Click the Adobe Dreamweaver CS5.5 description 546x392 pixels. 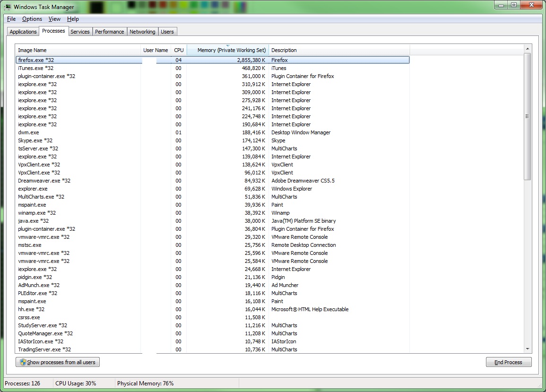pyautogui.click(x=303, y=181)
